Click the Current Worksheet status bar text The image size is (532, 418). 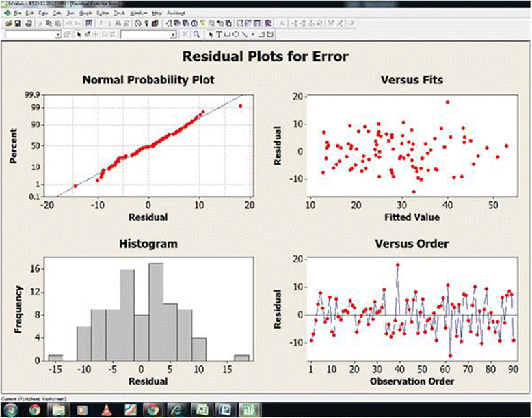click(x=34, y=399)
